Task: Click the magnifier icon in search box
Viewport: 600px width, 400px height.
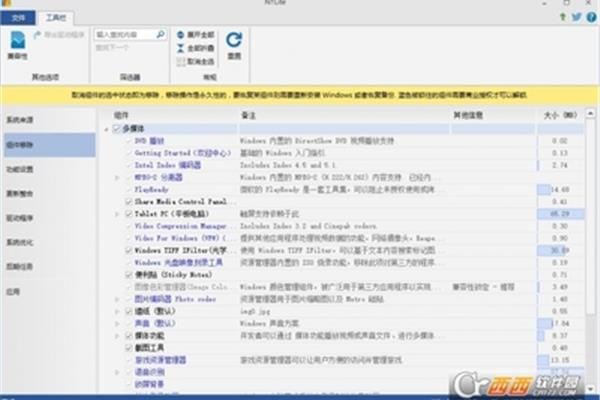Action: click(x=161, y=34)
